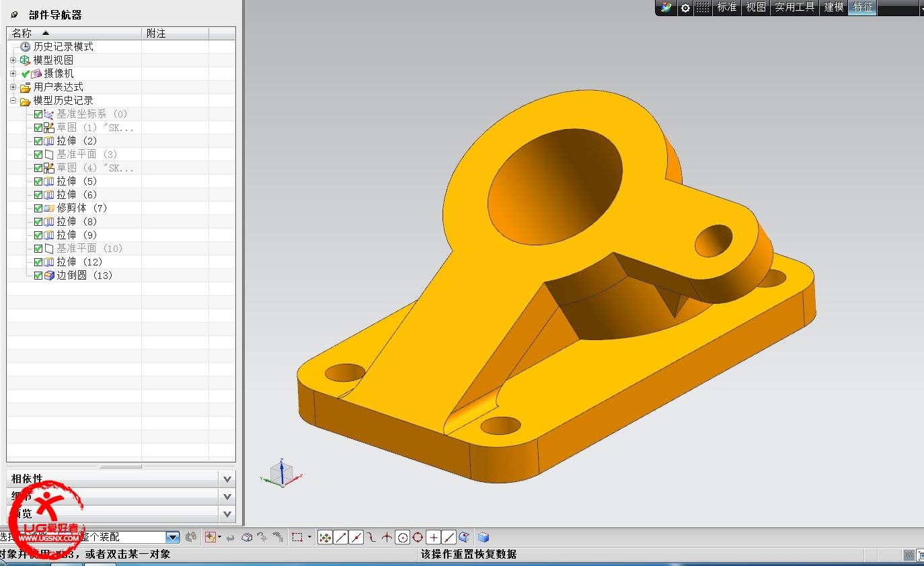Toggle the Point on Curve snap icon
Image resolution: width=924 pixels, height=566 pixels.
point(449,537)
